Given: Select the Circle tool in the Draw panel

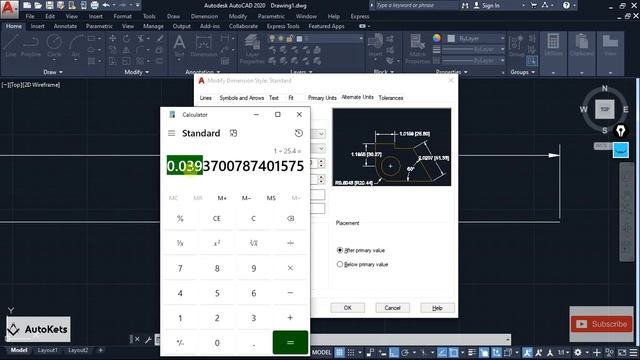Looking at the screenshot, I should [x=54, y=46].
